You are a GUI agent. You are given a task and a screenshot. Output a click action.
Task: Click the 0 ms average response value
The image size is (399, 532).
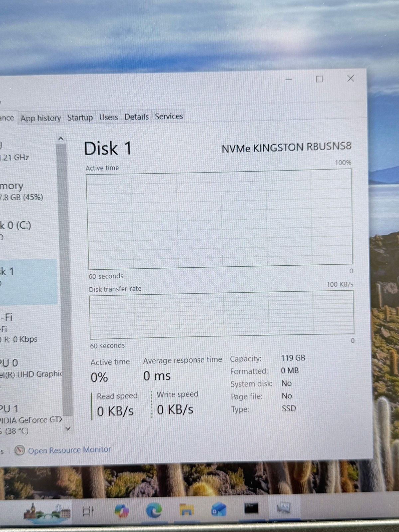157,376
